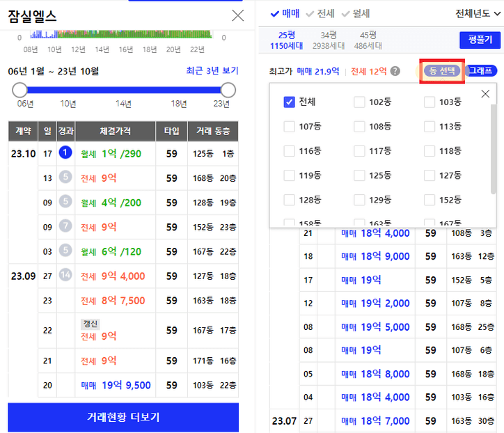
Task: Select the 전세 9억 171동 16층 row
Action: coord(139,361)
